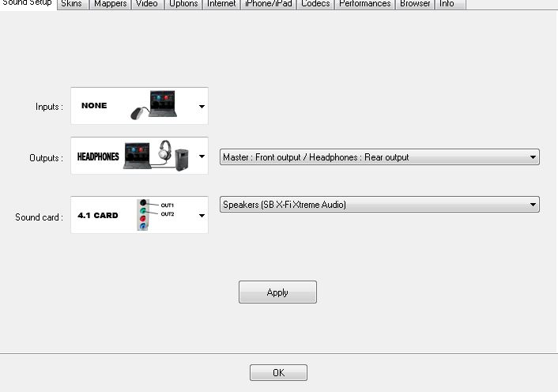The height and width of the screenshot is (392, 558).
Task: Click the NONE inputs label
Action: click(x=94, y=106)
